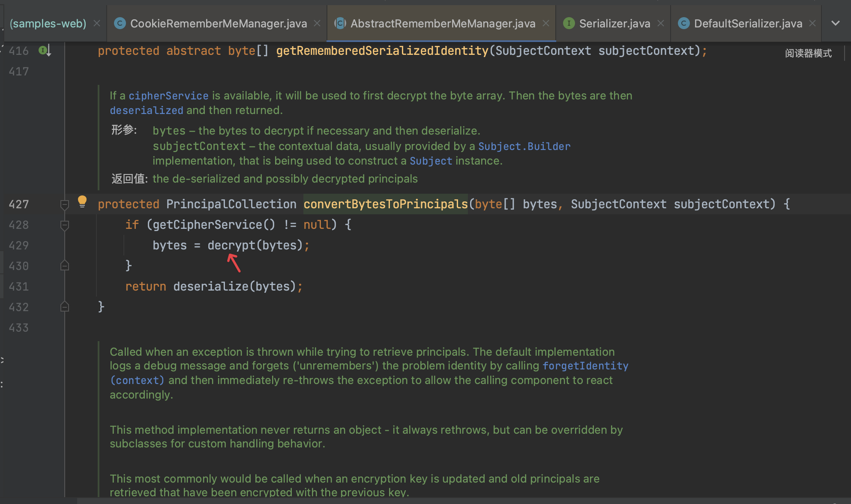This screenshot has width=851, height=504.
Task: Click the '形参:' label in the doc comment
Action: click(x=124, y=130)
